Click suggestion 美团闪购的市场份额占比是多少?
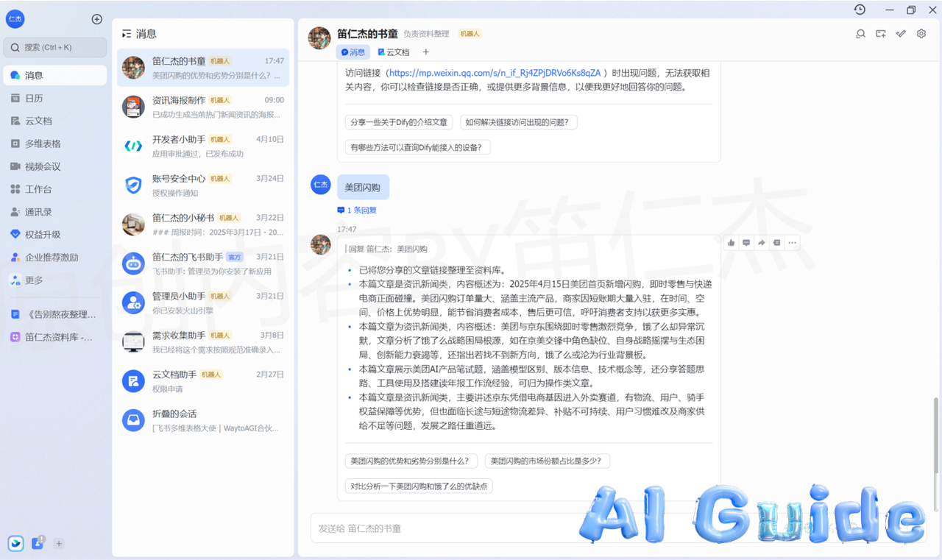The image size is (942, 560). pos(547,461)
